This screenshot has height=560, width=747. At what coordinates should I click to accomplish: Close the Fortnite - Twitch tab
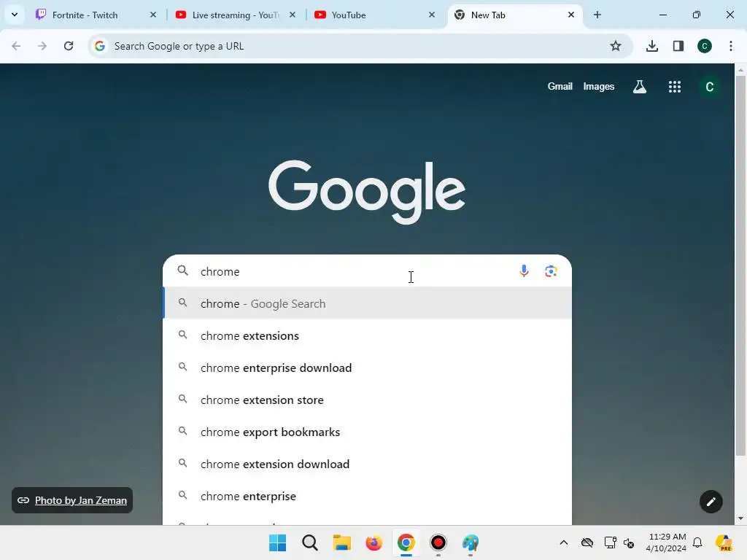(153, 15)
